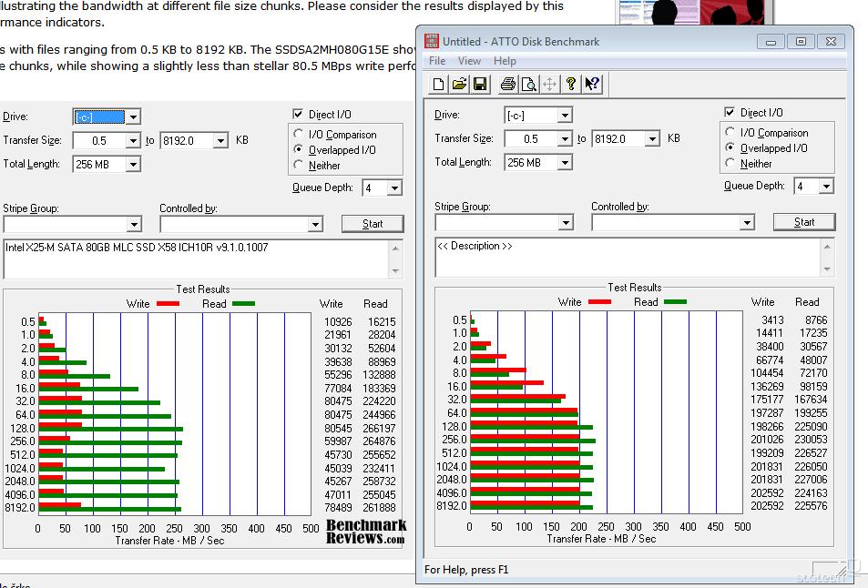Expand Transfer Size 0.5 dropdown in ATTO window
This screenshot has width=868, height=588.
565,138
